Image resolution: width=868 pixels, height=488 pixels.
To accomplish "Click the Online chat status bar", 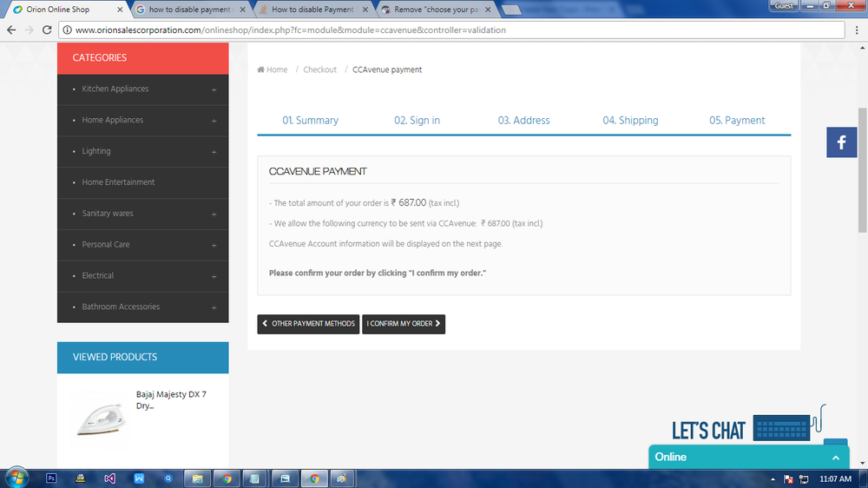I will coord(748,457).
